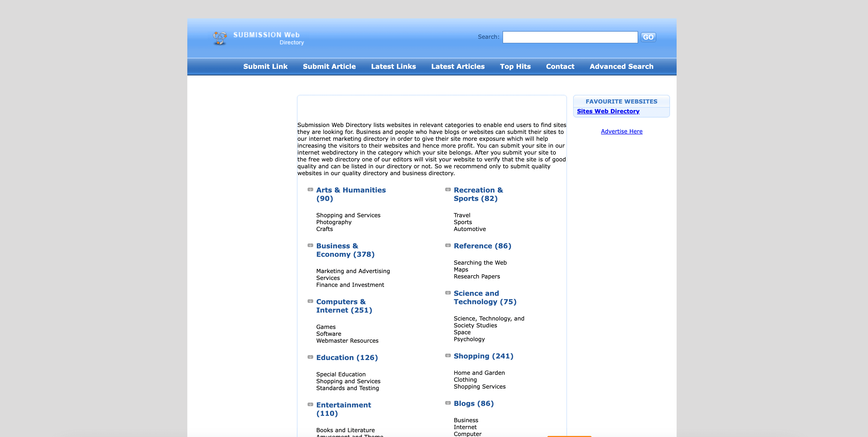This screenshot has width=868, height=437.
Task: Open Shopping (241) category
Action: pyautogui.click(x=483, y=356)
